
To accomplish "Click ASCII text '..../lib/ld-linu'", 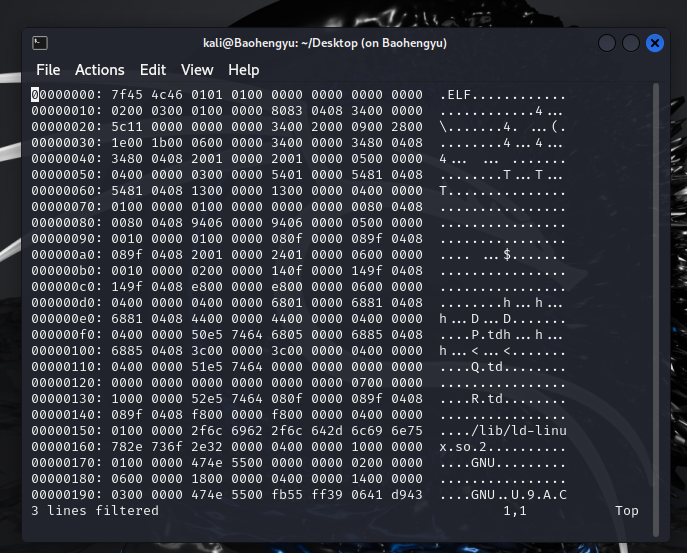I will pos(503,430).
